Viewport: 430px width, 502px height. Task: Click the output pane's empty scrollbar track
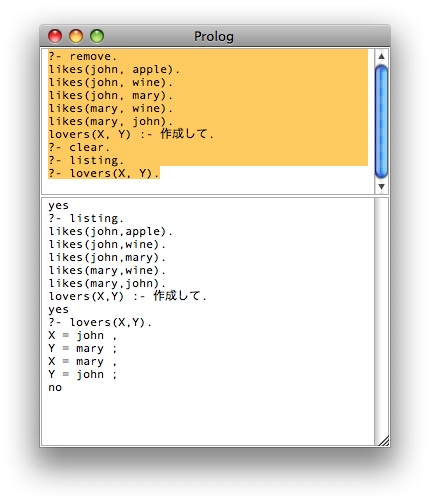[382, 317]
